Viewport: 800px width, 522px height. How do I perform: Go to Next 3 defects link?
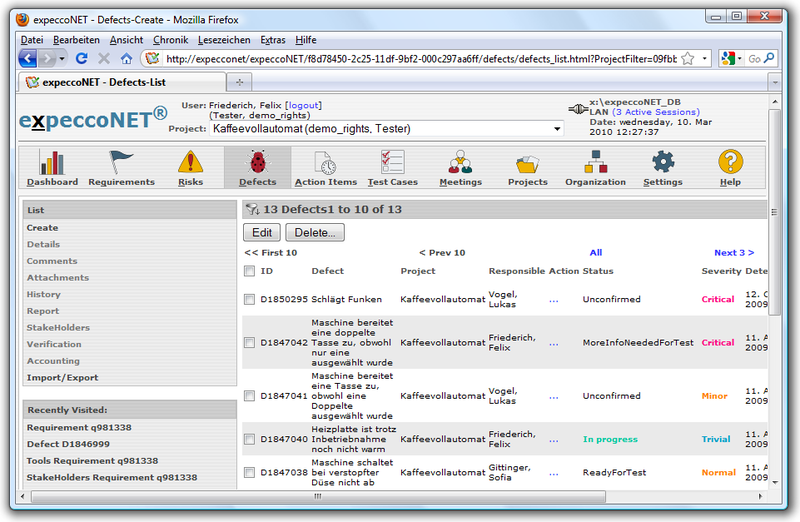[734, 253]
